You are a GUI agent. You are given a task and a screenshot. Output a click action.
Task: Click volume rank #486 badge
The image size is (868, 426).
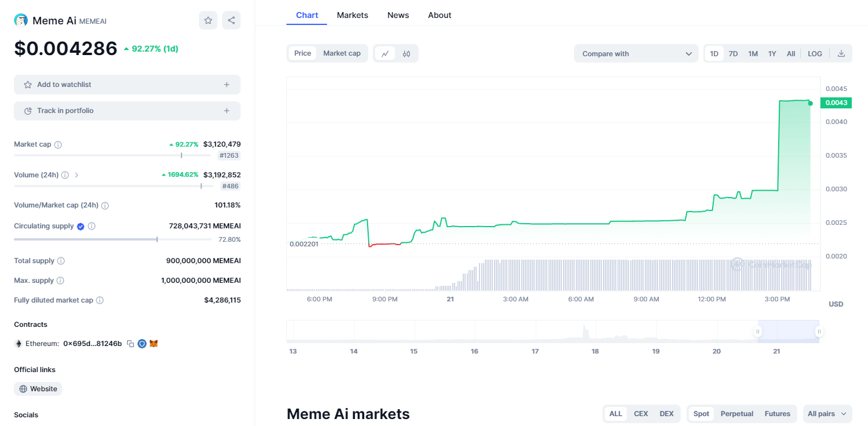230,186
